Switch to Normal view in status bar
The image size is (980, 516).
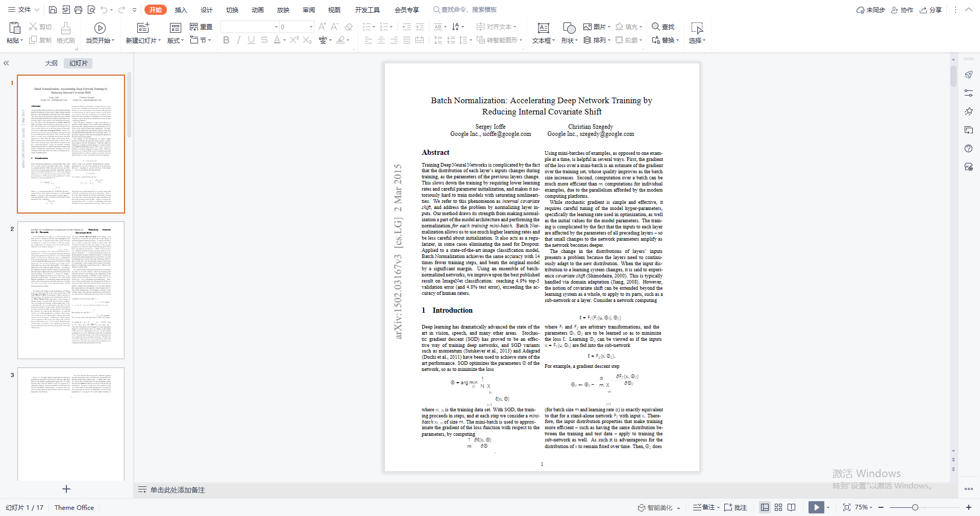pyautogui.click(x=765, y=507)
